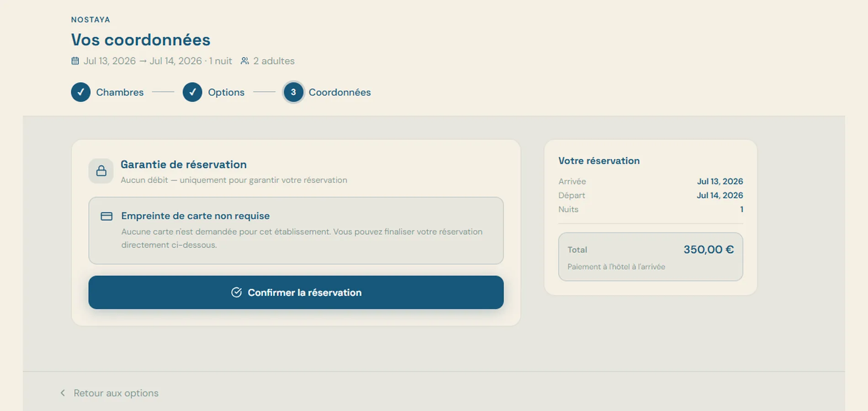Viewport: 868px width, 411px height.
Task: Click the Votre réservation summary title
Action: point(599,161)
